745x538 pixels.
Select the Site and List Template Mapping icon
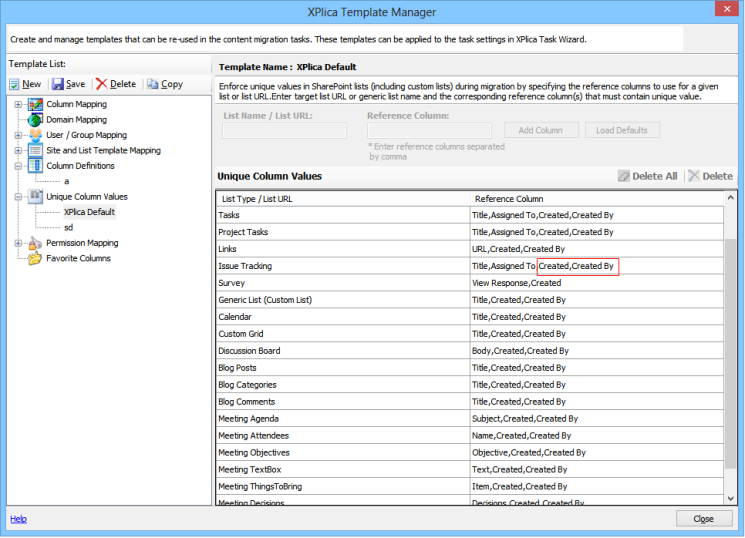(x=35, y=150)
